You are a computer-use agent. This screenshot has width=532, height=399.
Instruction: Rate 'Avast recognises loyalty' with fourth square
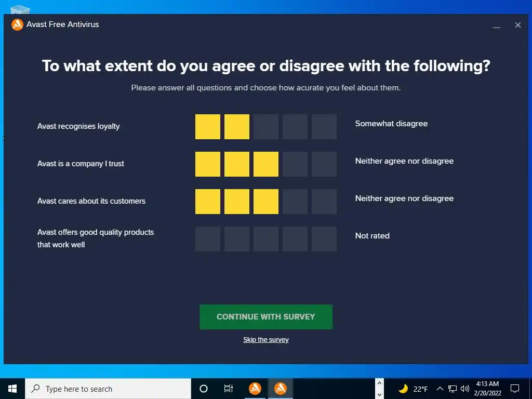coord(295,127)
